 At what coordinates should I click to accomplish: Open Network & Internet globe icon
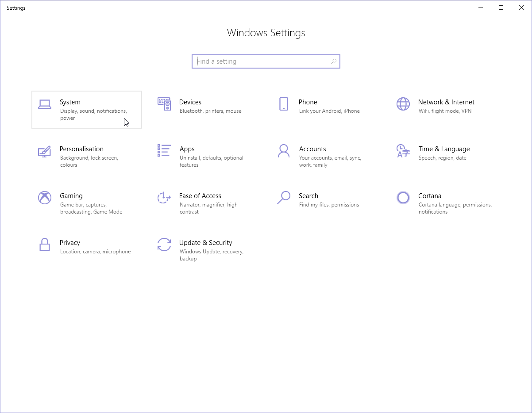pyautogui.click(x=403, y=104)
